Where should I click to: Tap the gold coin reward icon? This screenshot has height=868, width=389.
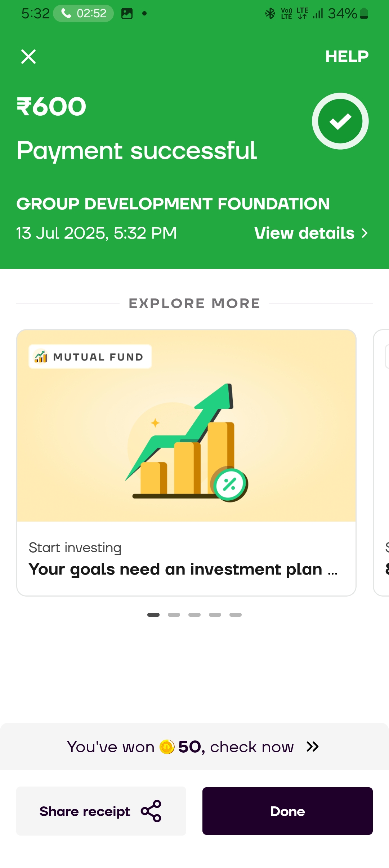[167, 747]
